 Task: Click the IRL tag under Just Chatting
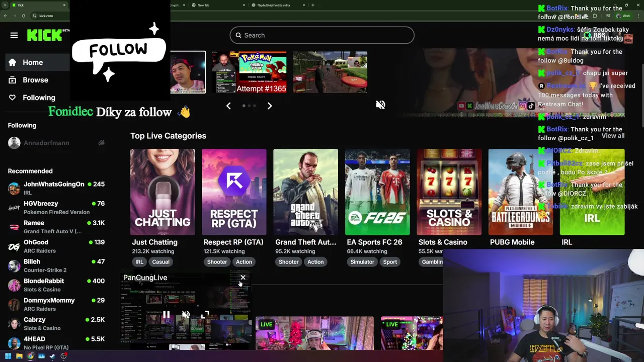(139, 262)
